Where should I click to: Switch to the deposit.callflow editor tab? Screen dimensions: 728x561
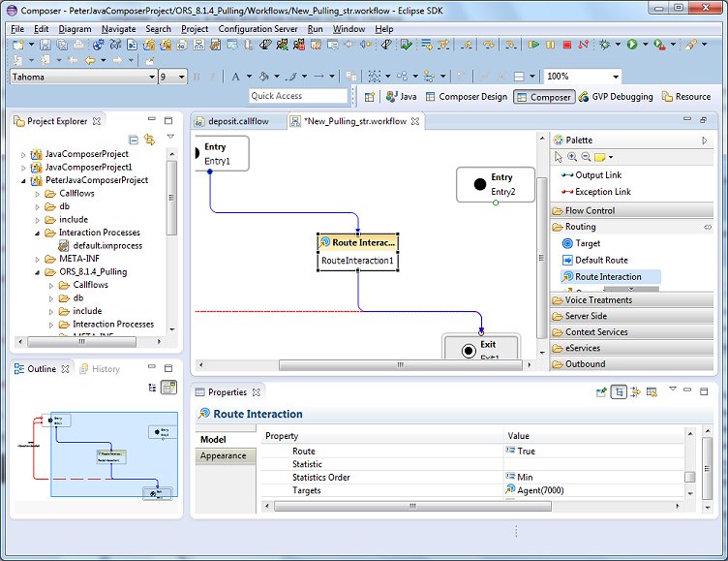click(238, 121)
